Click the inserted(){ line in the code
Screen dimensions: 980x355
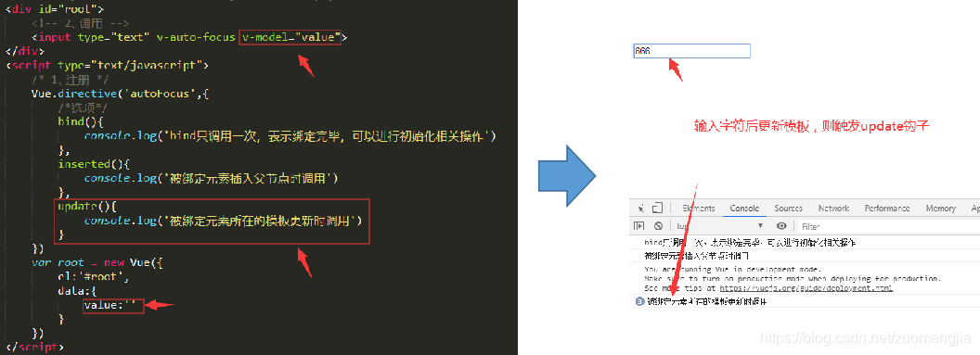click(x=93, y=164)
